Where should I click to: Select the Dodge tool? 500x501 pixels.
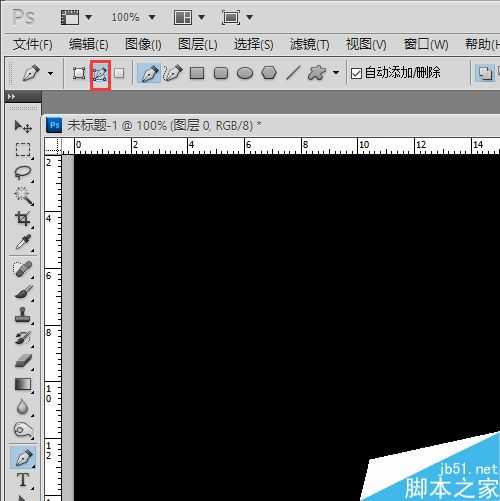pos(23,430)
